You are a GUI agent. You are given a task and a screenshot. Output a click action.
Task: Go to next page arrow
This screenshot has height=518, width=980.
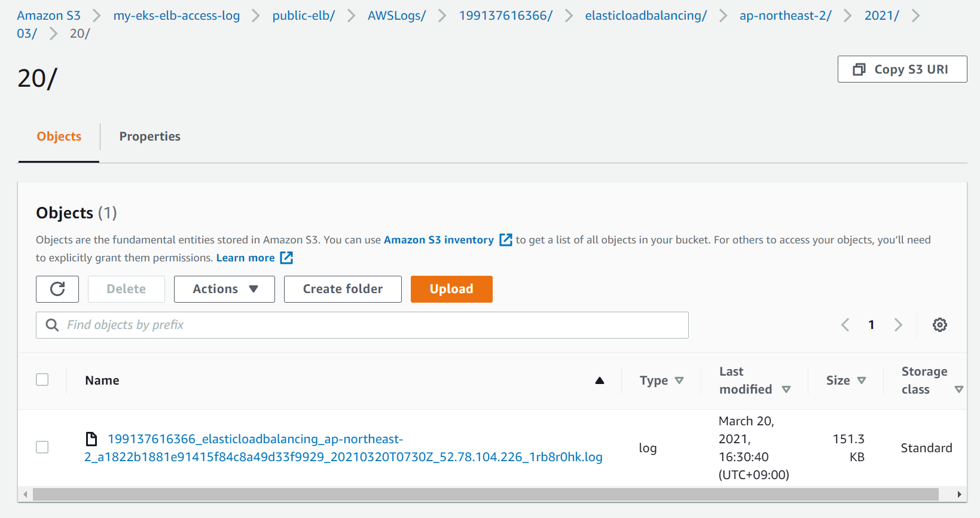(898, 325)
